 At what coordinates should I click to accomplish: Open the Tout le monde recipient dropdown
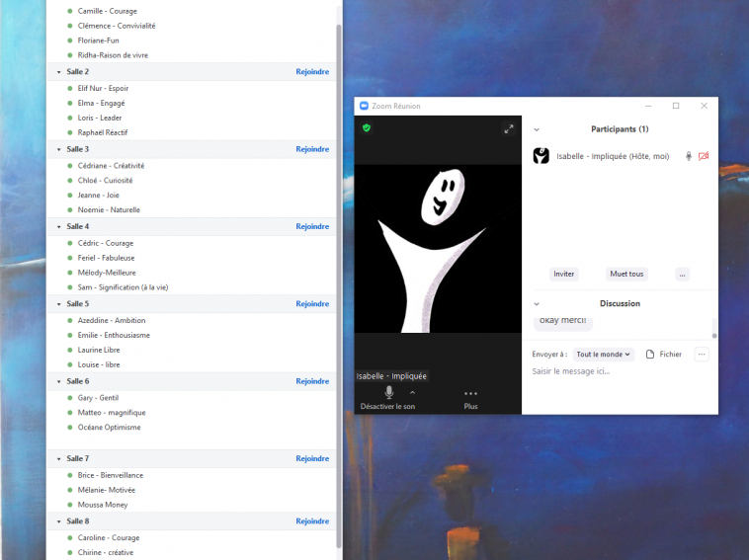tap(603, 355)
